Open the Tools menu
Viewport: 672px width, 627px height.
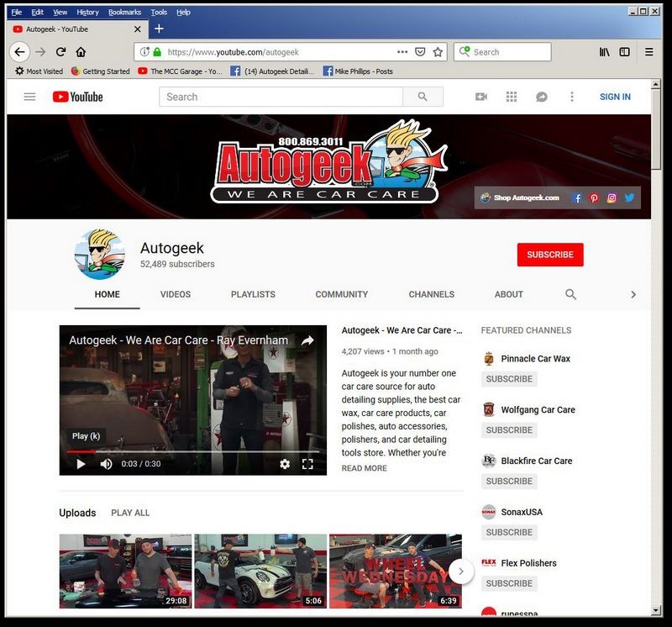[159, 12]
